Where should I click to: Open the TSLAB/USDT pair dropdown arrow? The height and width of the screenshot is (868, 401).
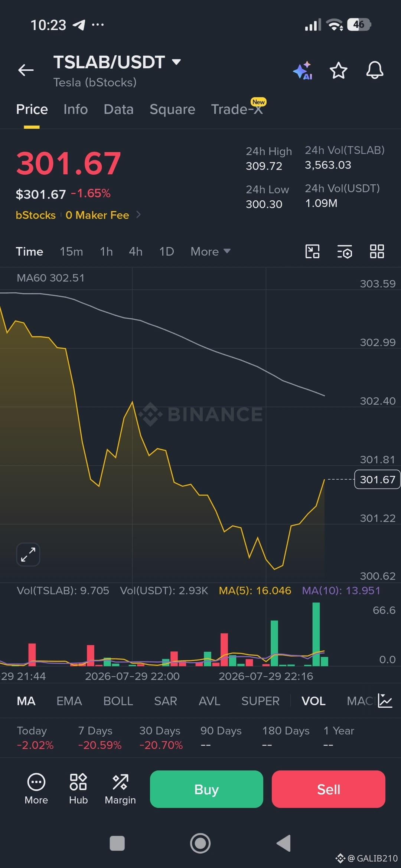pyautogui.click(x=176, y=62)
